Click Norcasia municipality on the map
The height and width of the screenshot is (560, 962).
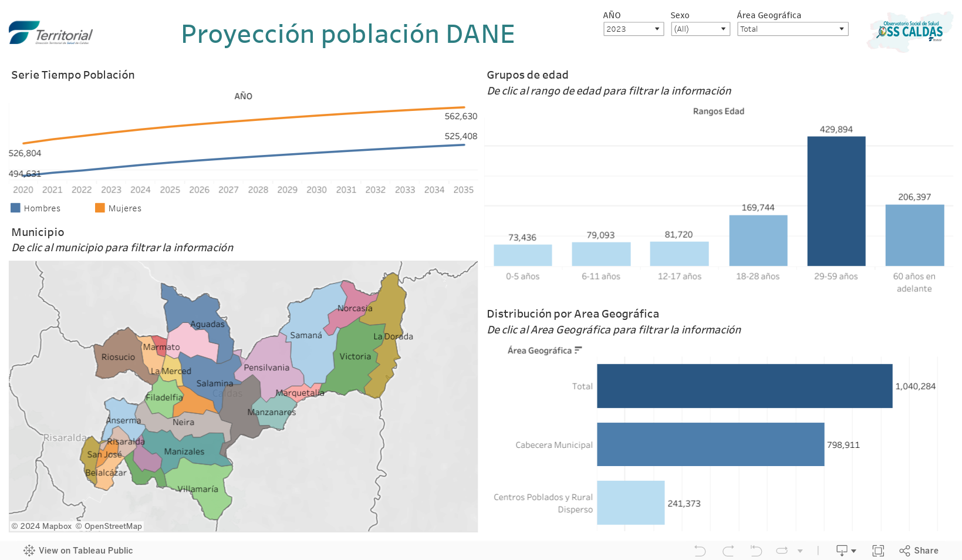click(x=351, y=306)
